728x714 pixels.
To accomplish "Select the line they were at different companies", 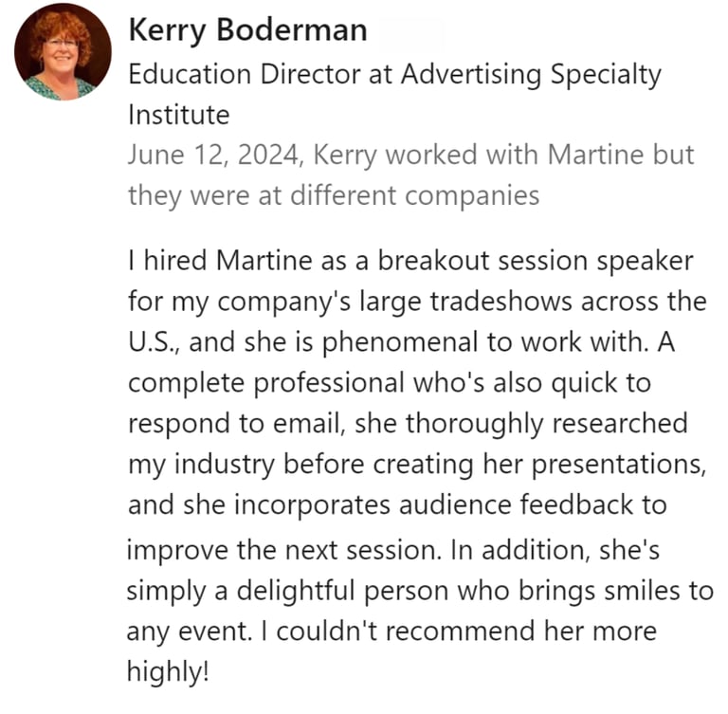I will (334, 195).
